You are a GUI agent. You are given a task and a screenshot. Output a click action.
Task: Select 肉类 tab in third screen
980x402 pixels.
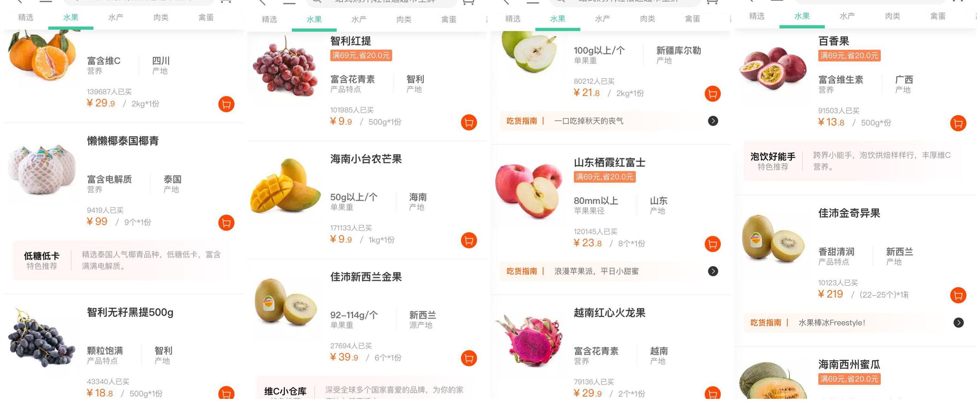pyautogui.click(x=648, y=19)
